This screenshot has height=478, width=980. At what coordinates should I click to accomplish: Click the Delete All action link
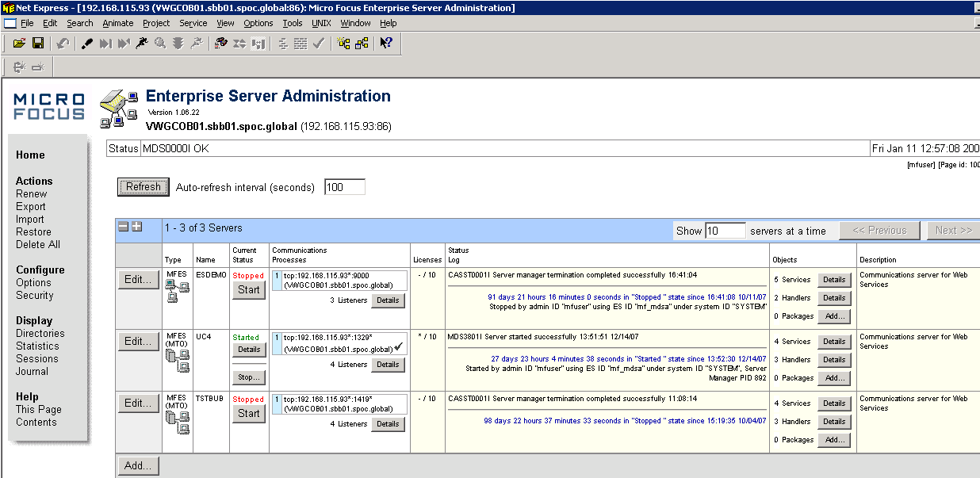pos(38,244)
